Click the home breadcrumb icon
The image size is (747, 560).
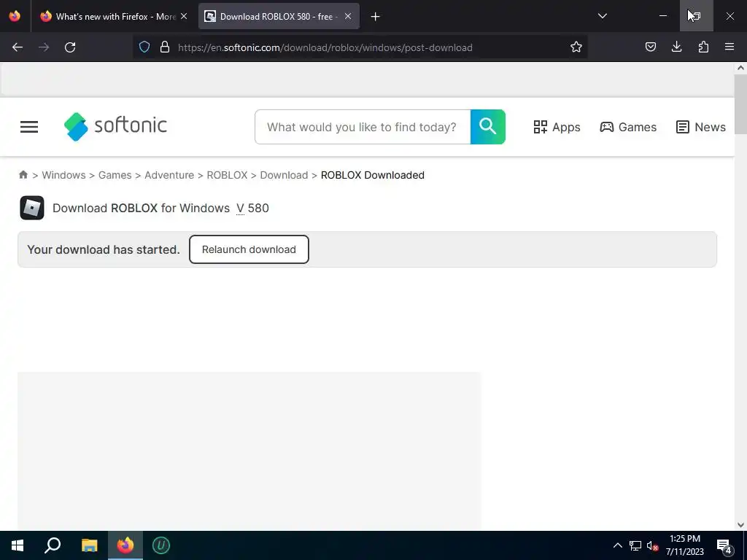coord(23,175)
